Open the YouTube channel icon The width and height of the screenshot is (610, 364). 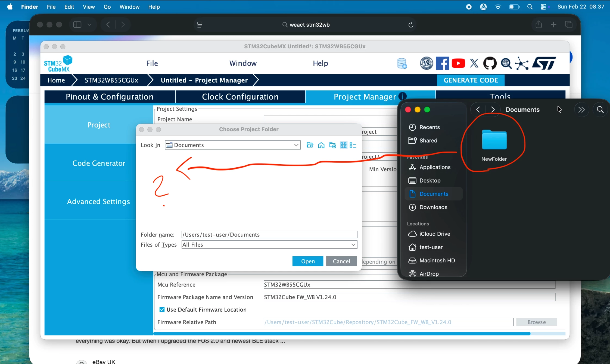458,63
